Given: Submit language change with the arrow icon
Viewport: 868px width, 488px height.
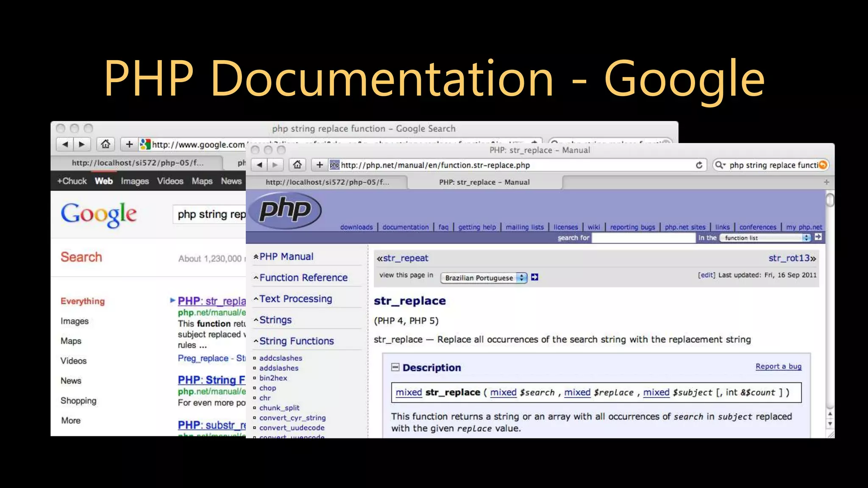Looking at the screenshot, I should [x=535, y=277].
